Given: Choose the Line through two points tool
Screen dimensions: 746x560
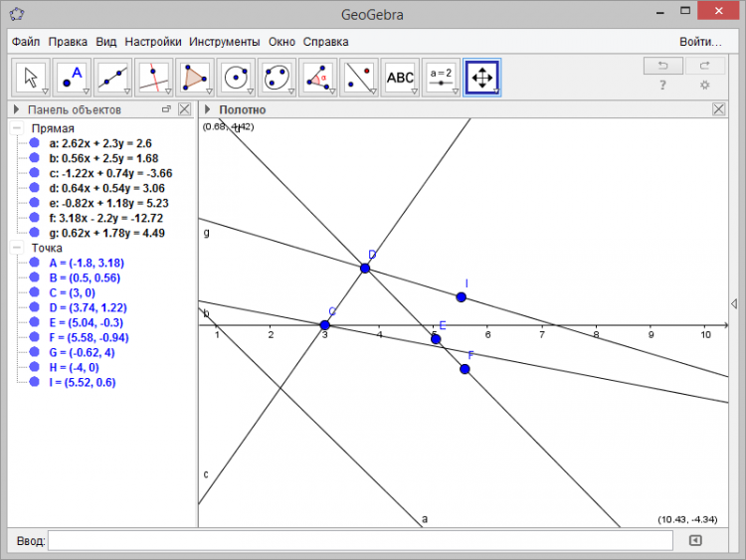Looking at the screenshot, I should pos(112,77).
